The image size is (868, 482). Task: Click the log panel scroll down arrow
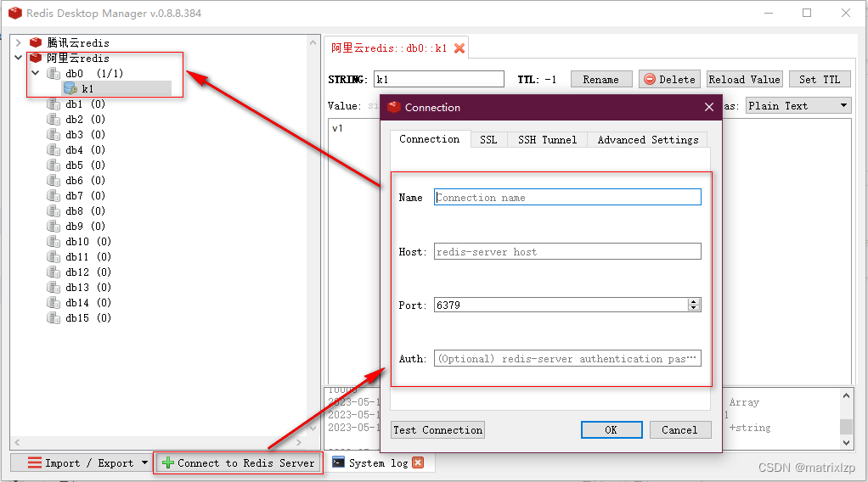(x=846, y=442)
